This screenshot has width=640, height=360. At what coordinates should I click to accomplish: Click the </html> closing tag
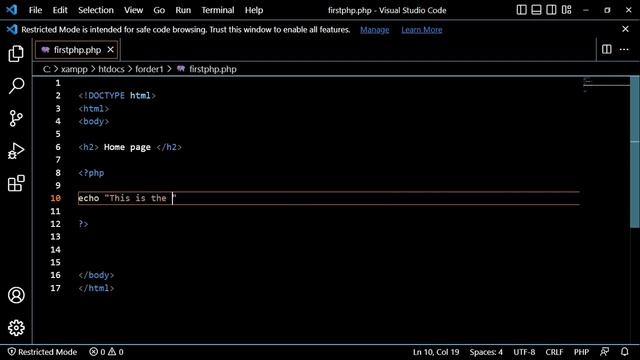(96, 288)
